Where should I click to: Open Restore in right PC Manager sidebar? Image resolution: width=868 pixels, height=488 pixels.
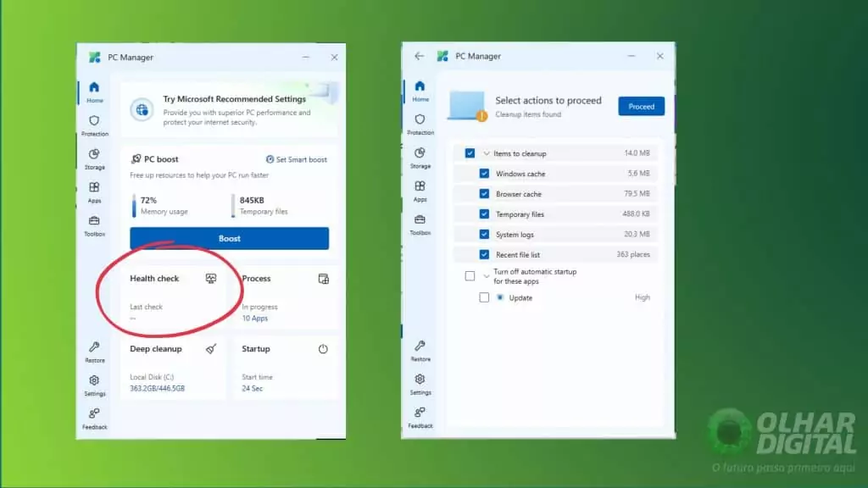pyautogui.click(x=420, y=351)
